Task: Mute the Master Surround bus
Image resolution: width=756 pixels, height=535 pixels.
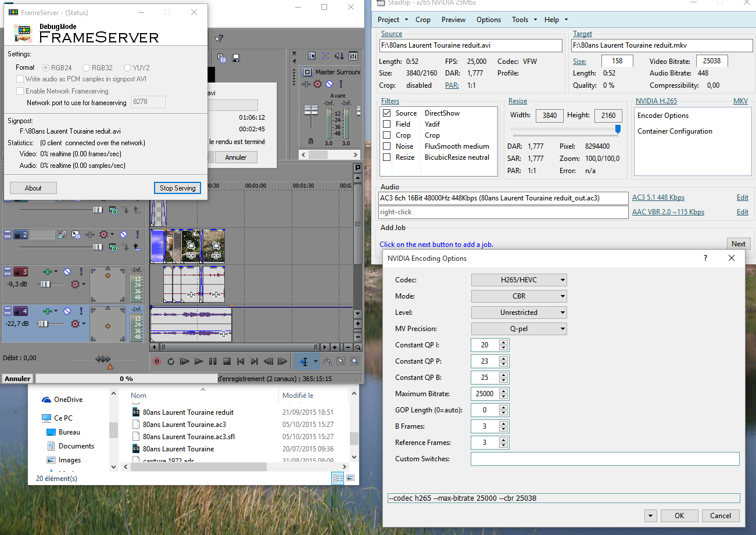Action: coord(329,84)
